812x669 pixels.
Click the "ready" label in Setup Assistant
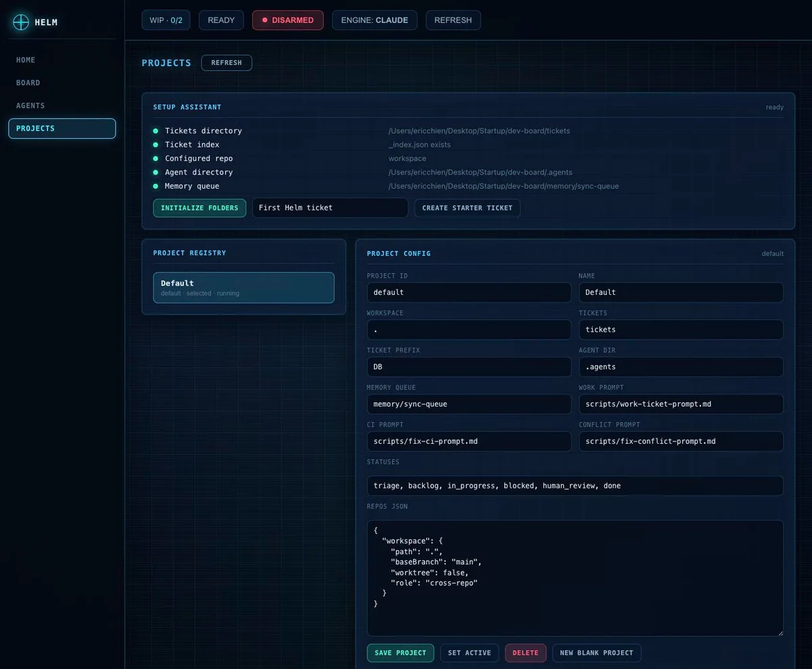tap(775, 107)
